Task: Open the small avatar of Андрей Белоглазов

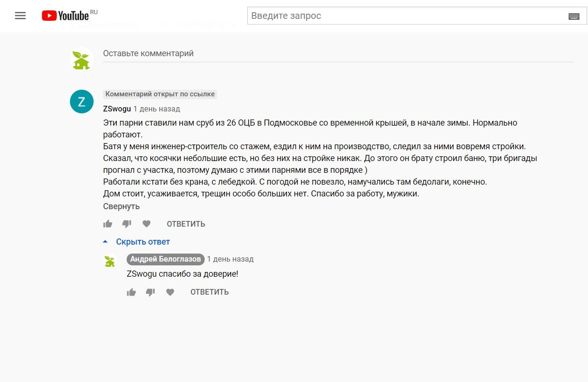Action: pos(110,261)
